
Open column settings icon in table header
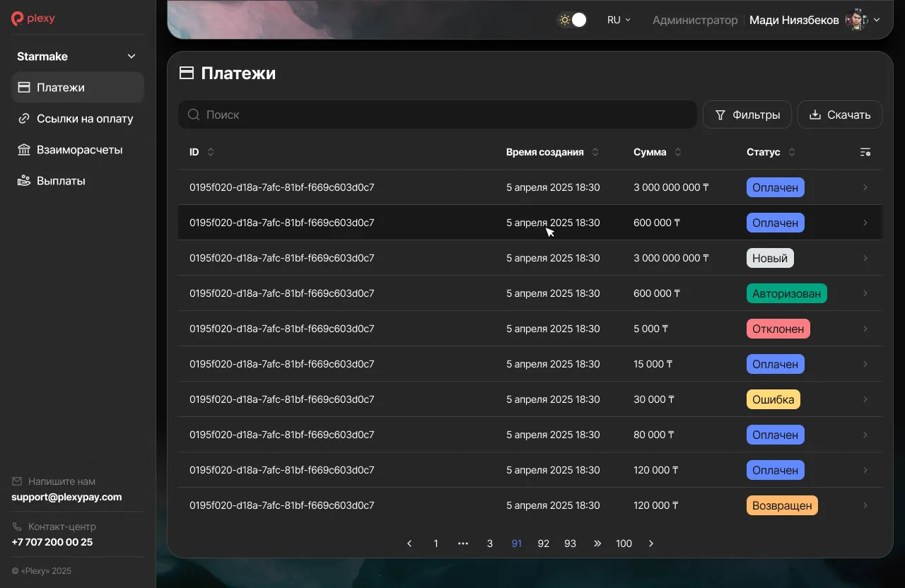865,152
